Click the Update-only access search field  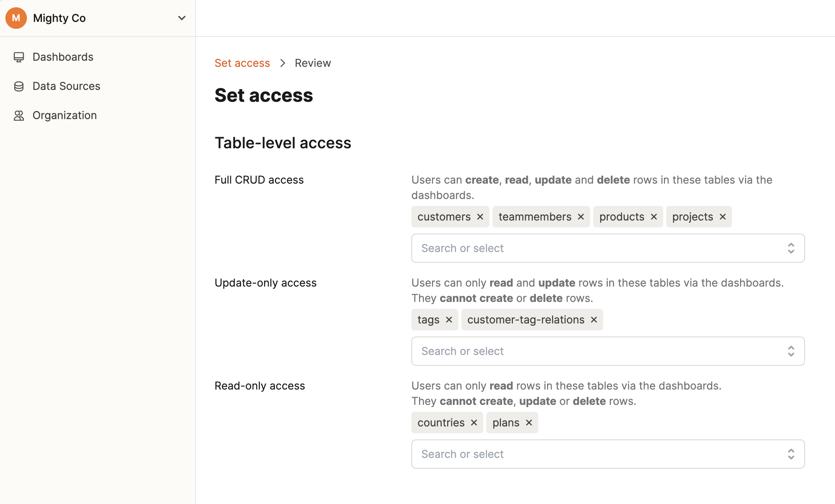[x=608, y=351]
